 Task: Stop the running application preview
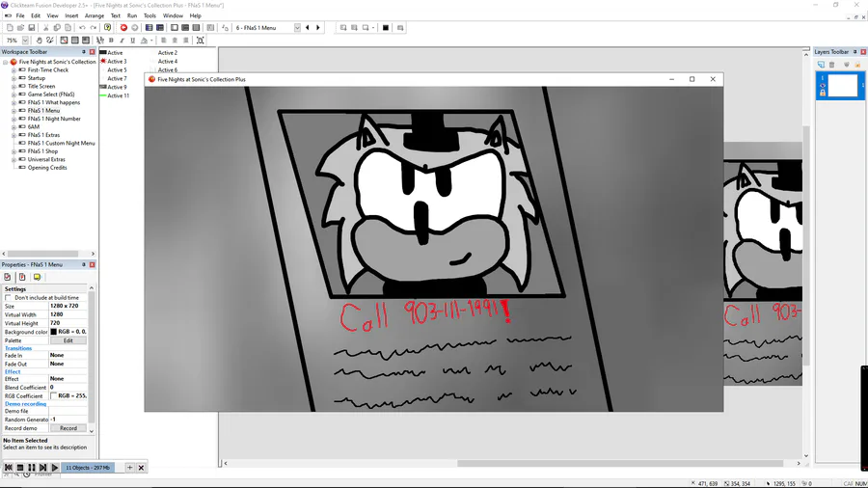[20, 468]
